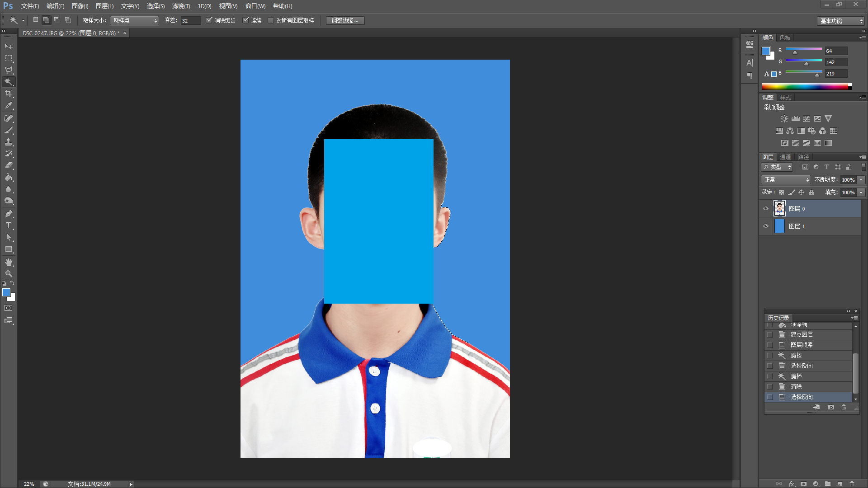Viewport: 868px width, 488px height.
Task: Open blend mode dropdown 正常
Action: tap(786, 180)
